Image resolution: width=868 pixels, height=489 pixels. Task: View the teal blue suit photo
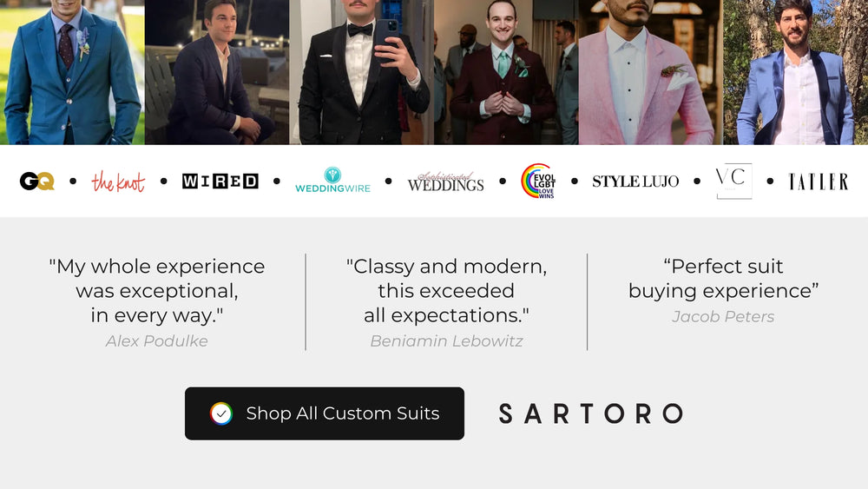click(x=72, y=72)
